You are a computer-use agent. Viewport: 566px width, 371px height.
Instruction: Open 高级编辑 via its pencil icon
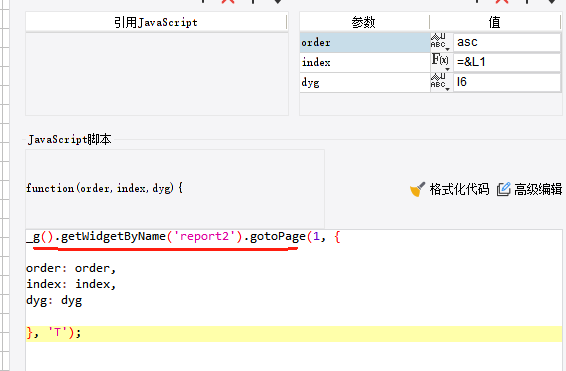point(504,189)
